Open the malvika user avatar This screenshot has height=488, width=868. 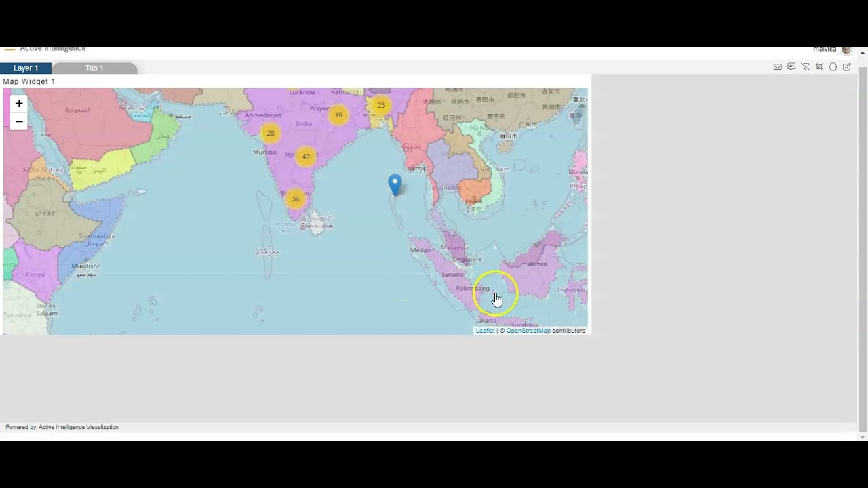click(x=846, y=50)
